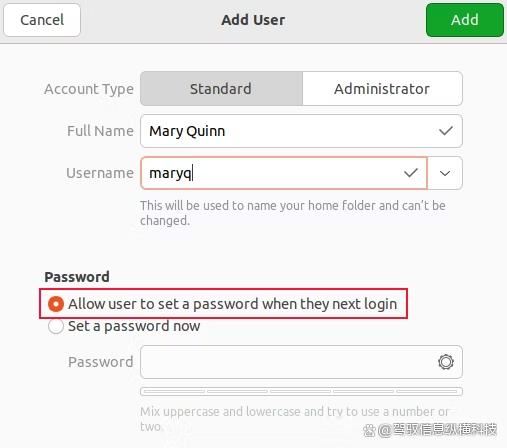
Task: Click the Account Type label
Action: (x=89, y=89)
